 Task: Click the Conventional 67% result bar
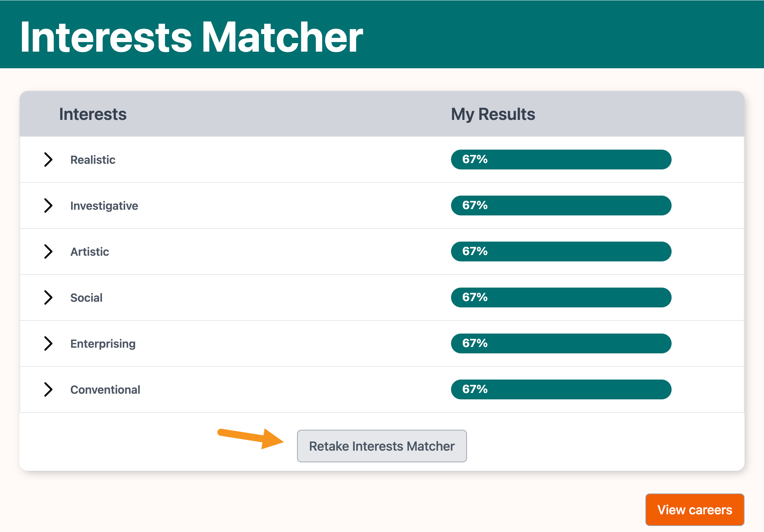click(x=561, y=389)
